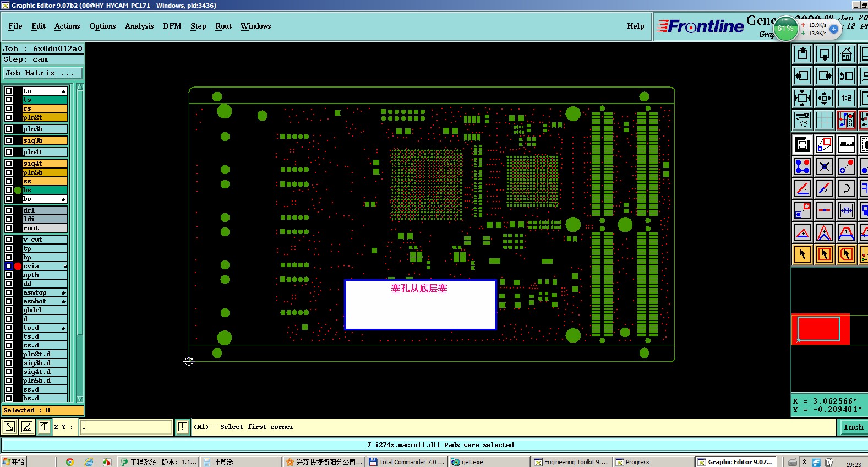Screen dimensions: 868x467
Task: Select the red-blue horizontal segment tool
Action: 825,210
